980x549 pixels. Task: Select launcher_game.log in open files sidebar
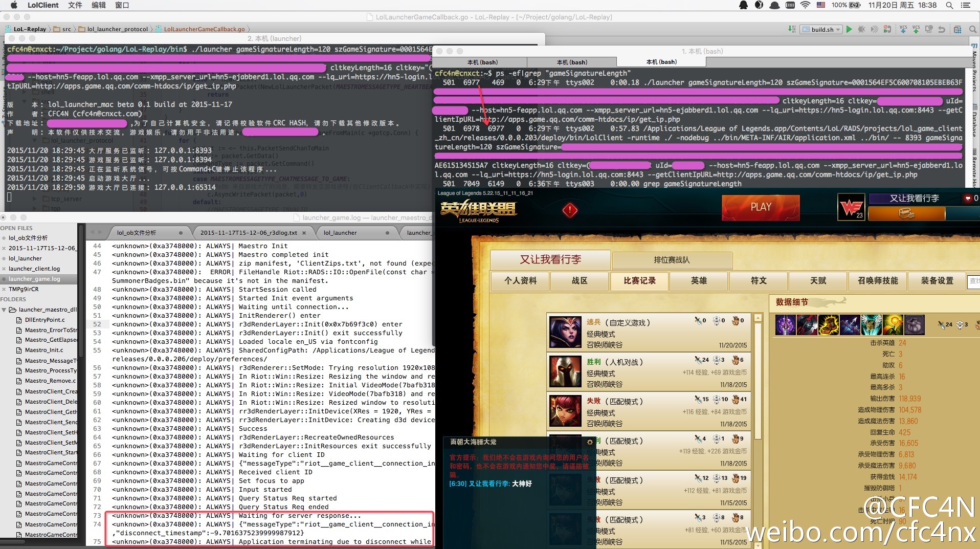[x=38, y=279]
